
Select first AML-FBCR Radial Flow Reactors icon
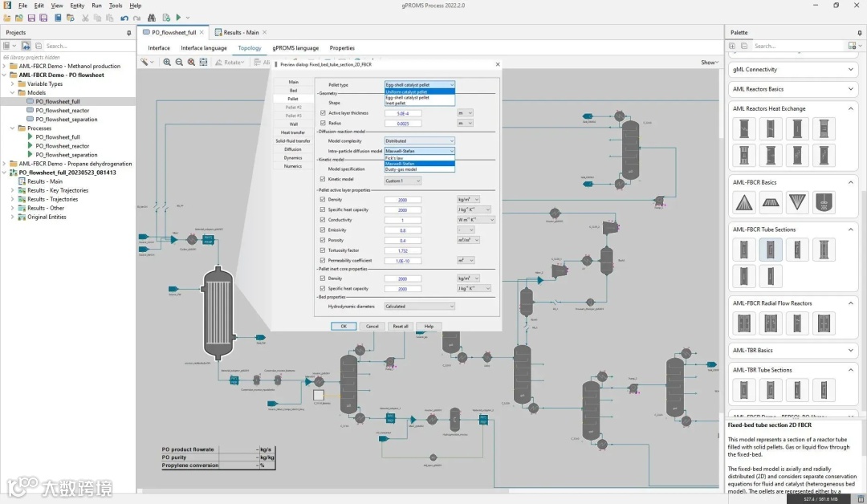pos(744,323)
